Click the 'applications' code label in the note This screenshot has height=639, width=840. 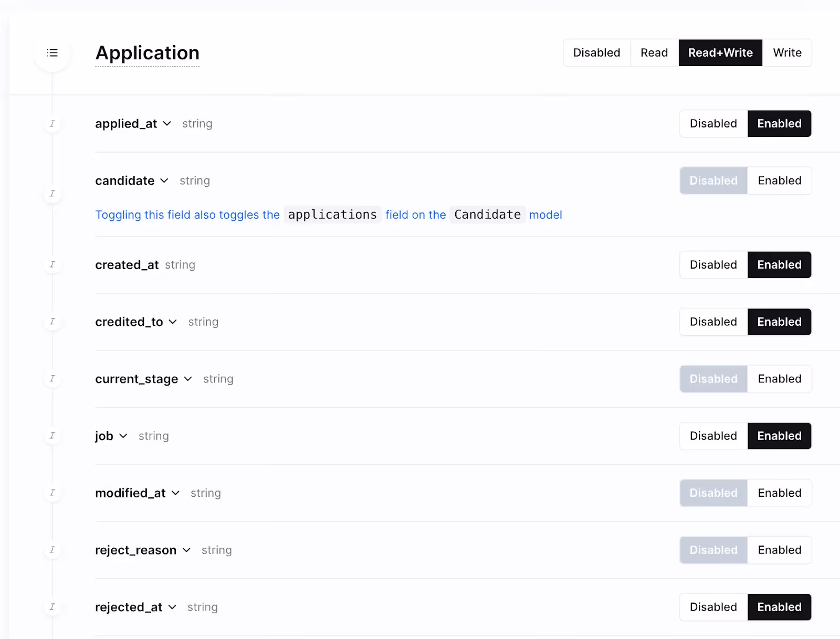click(x=332, y=215)
